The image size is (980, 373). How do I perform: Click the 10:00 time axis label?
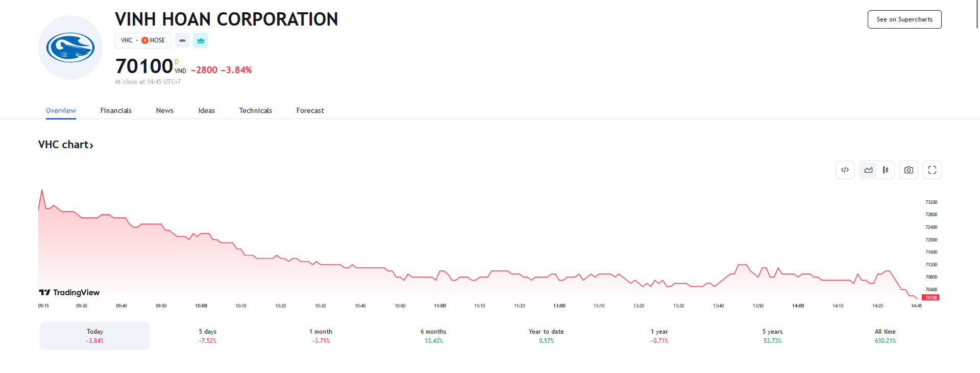click(x=201, y=306)
